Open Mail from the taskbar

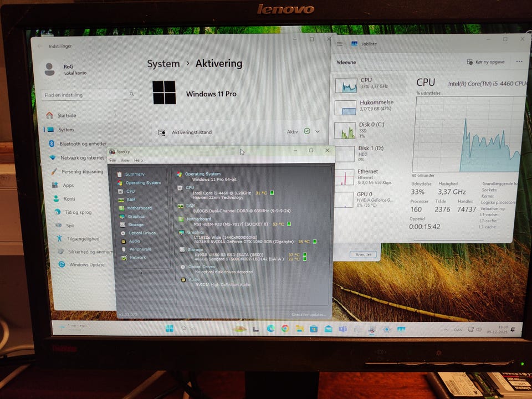tap(329, 329)
